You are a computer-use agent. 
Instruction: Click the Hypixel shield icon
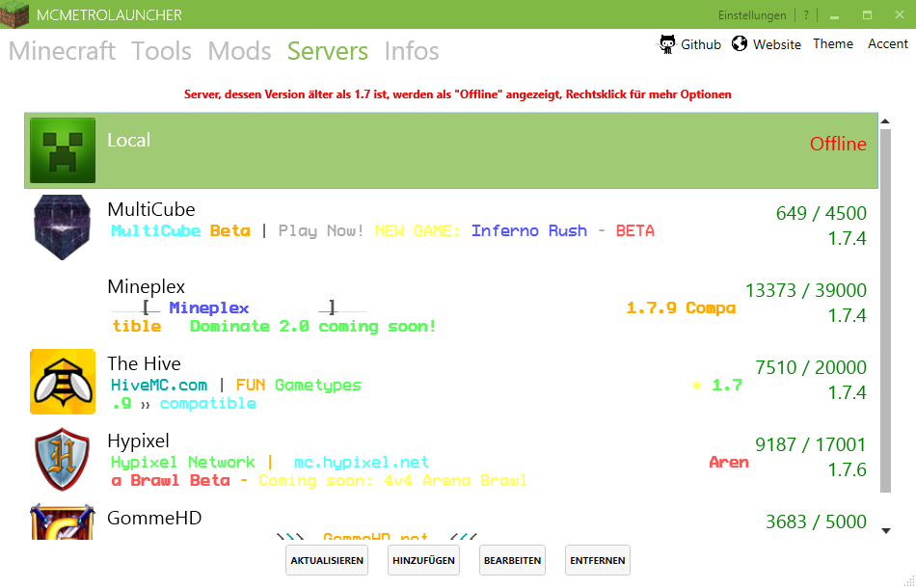(62, 459)
